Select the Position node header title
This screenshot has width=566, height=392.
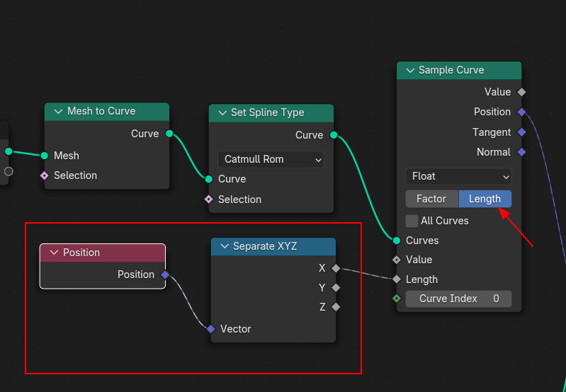point(81,253)
